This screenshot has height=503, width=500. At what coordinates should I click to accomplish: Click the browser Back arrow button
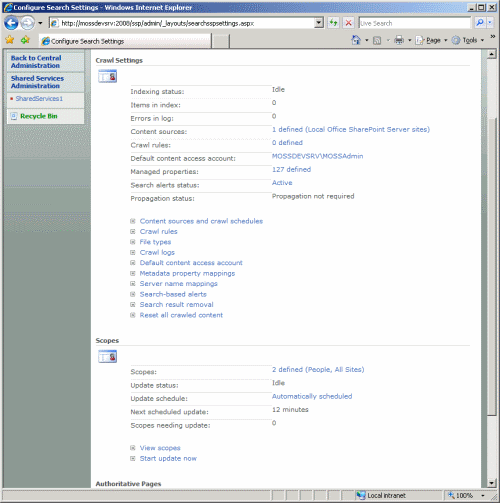(11, 23)
